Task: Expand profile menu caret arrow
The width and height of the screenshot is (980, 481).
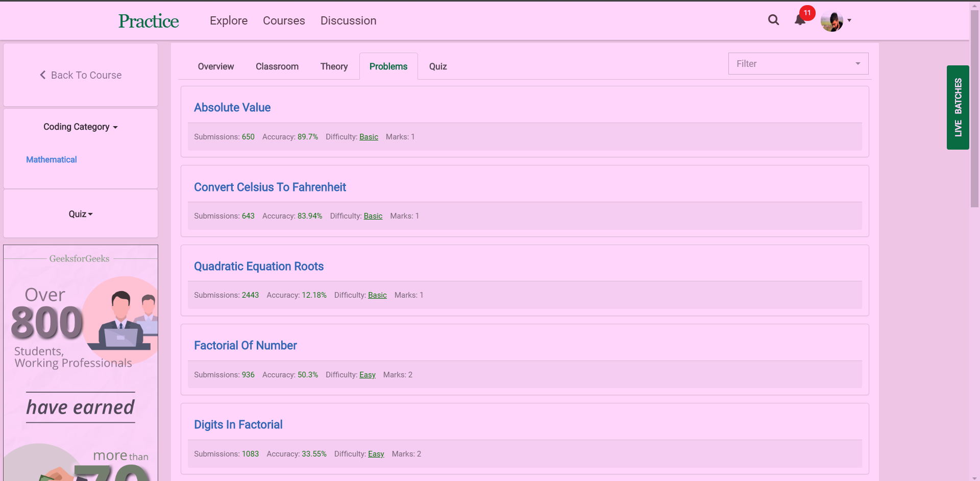Action: (x=849, y=20)
